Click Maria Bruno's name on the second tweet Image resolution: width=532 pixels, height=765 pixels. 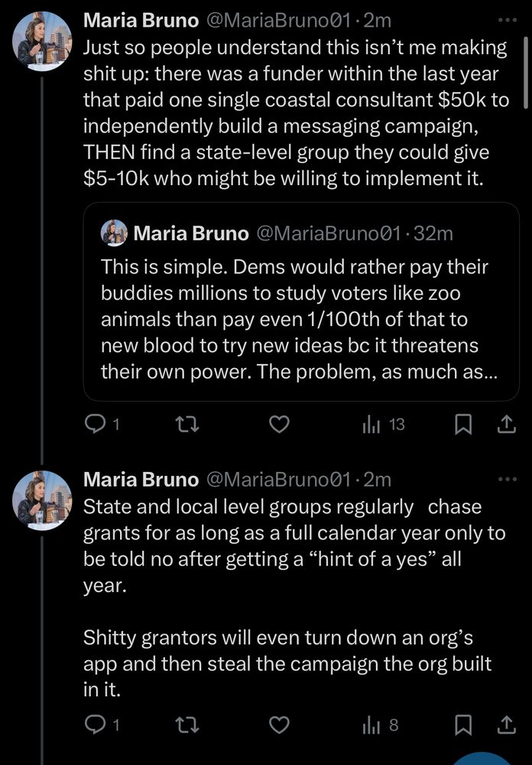click(138, 480)
